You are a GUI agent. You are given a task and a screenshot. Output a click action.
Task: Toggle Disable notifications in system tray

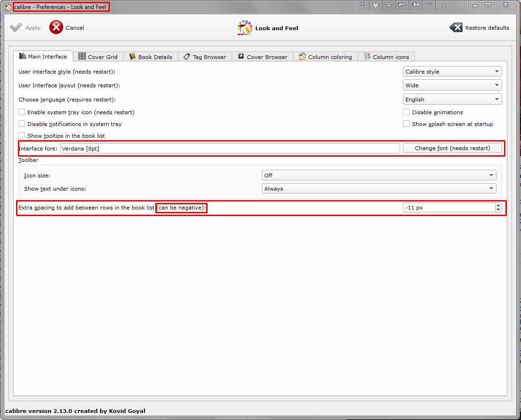tap(22, 124)
